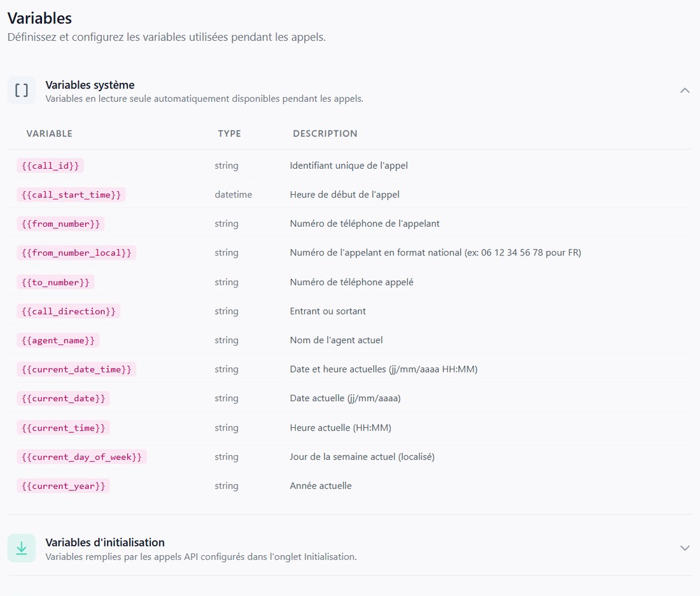
Task: Select the {{current_year}} variable tag
Action: click(64, 486)
